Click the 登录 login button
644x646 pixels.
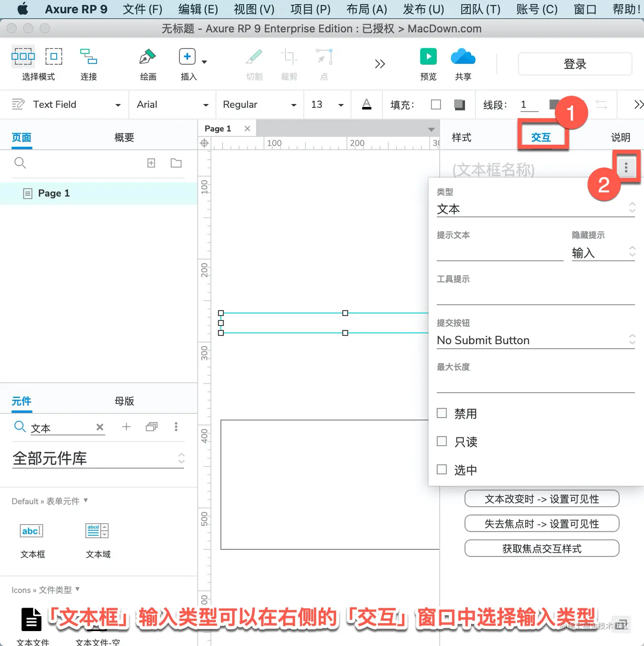point(575,64)
